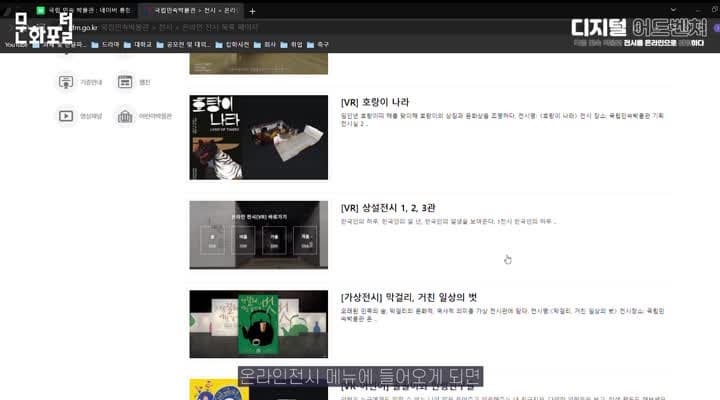View the 호랑이 나라 exhibition thumbnail
The image size is (720, 400).
click(x=259, y=137)
